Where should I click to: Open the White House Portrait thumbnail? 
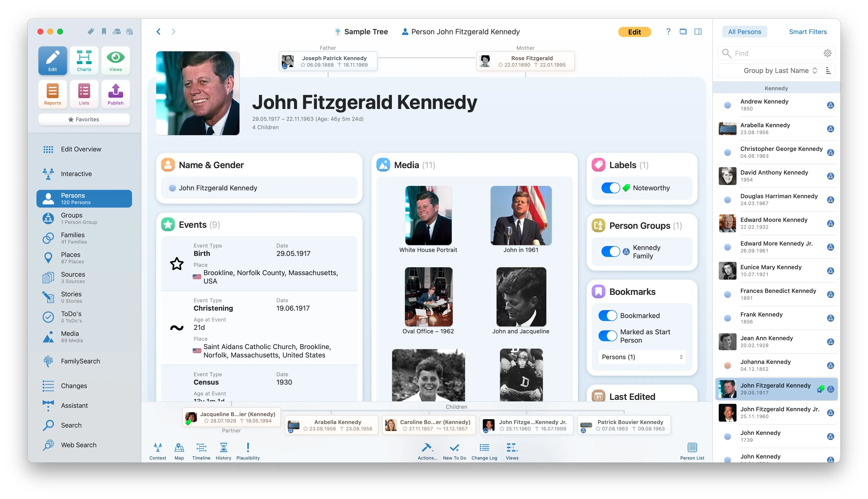pos(428,215)
